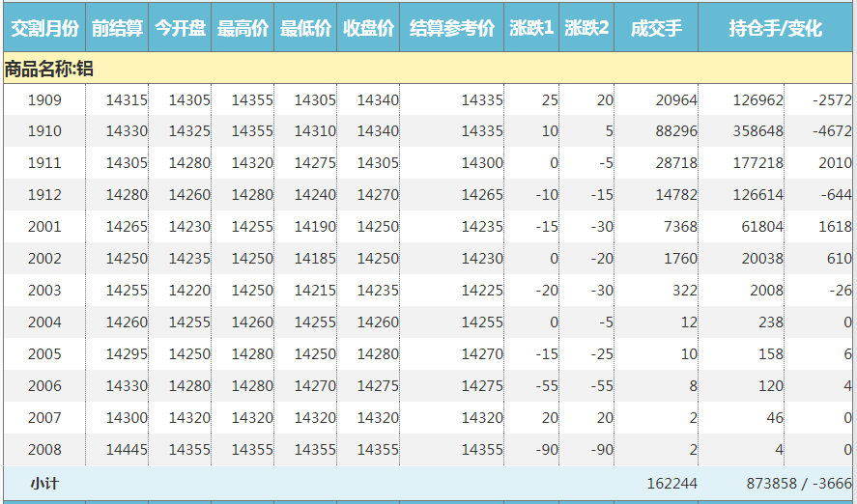
Task: Click the 收盘价 column header
Action: 368,29
